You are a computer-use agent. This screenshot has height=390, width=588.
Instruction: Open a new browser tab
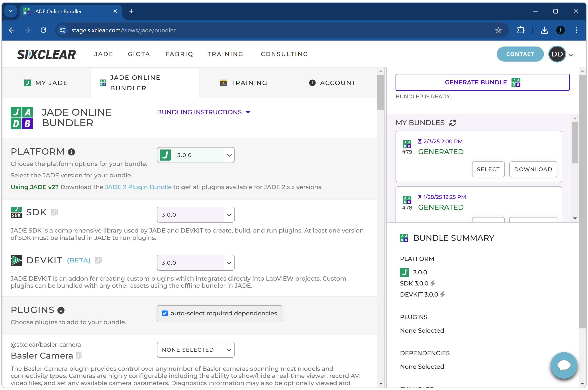[131, 11]
